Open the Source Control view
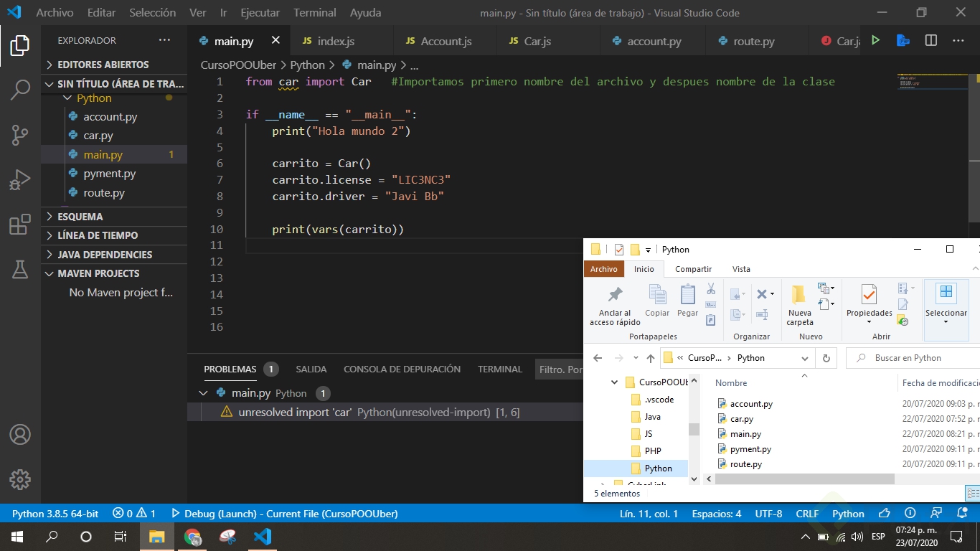This screenshot has width=980, height=551. click(x=20, y=134)
